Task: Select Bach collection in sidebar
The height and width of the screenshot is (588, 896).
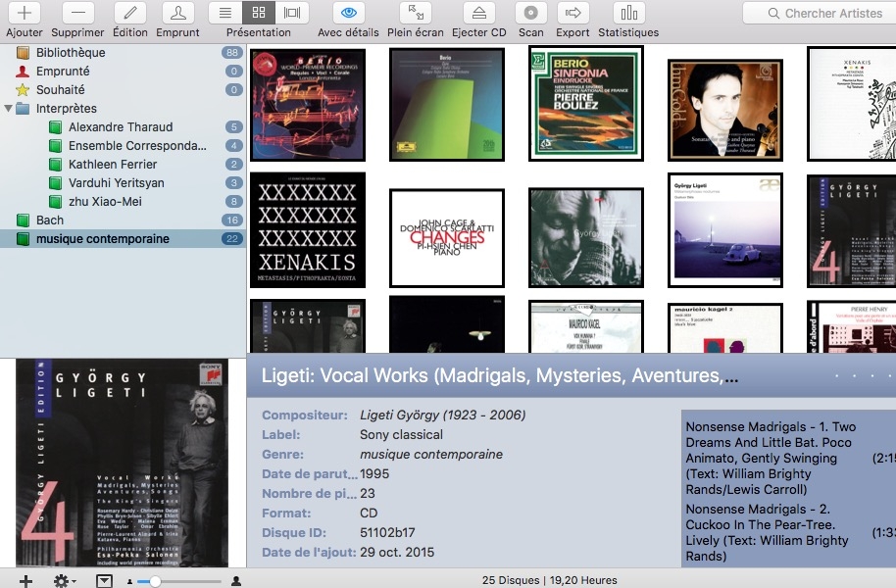Action: pos(50,220)
